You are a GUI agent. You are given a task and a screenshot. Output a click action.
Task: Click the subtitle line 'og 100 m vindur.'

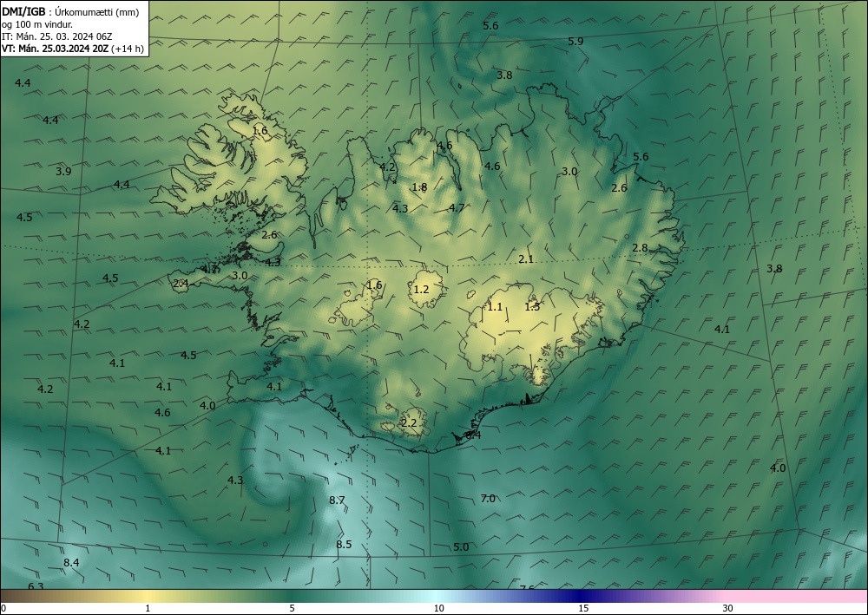[37, 24]
